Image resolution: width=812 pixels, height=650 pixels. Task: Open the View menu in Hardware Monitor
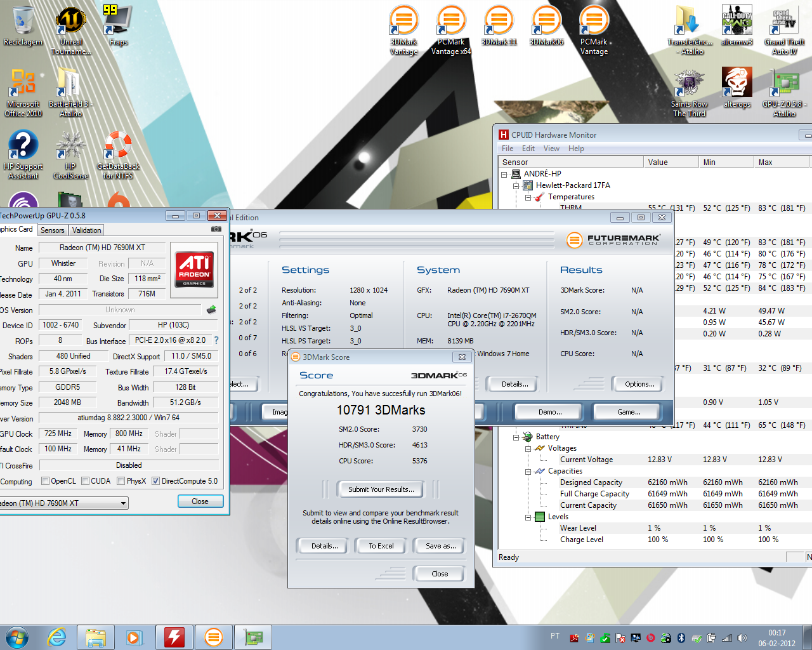(551, 149)
